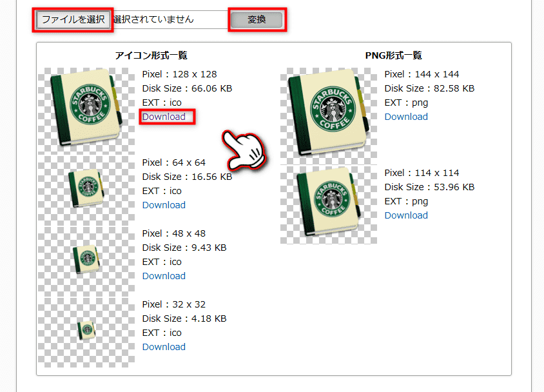Click the アイコン形式一覧 heading
This screenshot has height=392, width=544.
[x=151, y=55]
